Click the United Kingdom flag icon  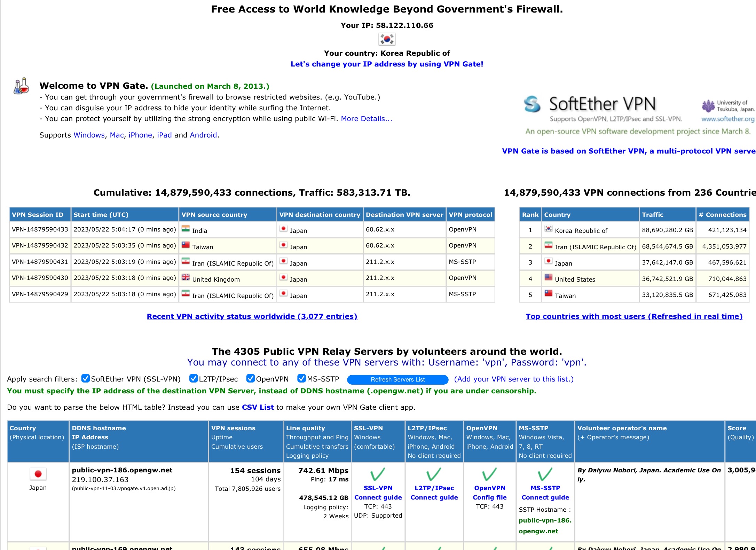186,277
